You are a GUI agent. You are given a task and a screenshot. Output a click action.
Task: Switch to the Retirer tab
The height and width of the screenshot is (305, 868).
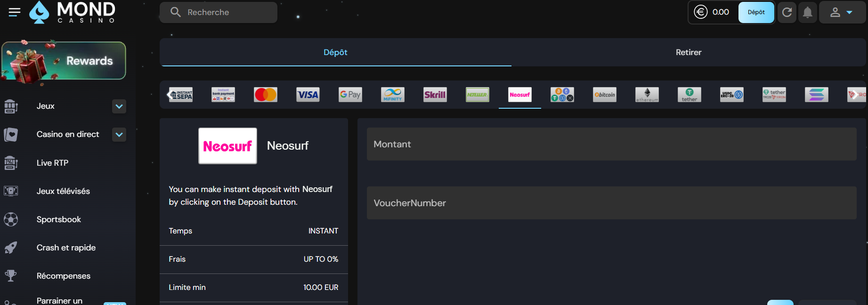(689, 52)
